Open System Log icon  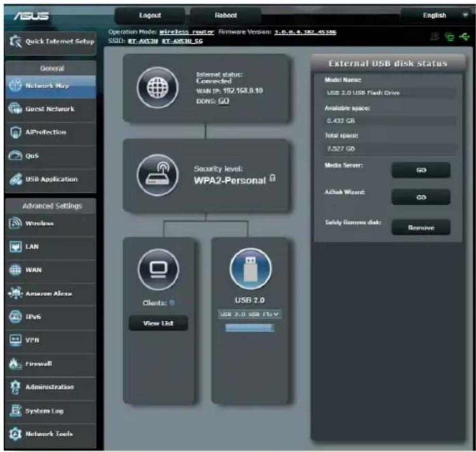coord(15,411)
